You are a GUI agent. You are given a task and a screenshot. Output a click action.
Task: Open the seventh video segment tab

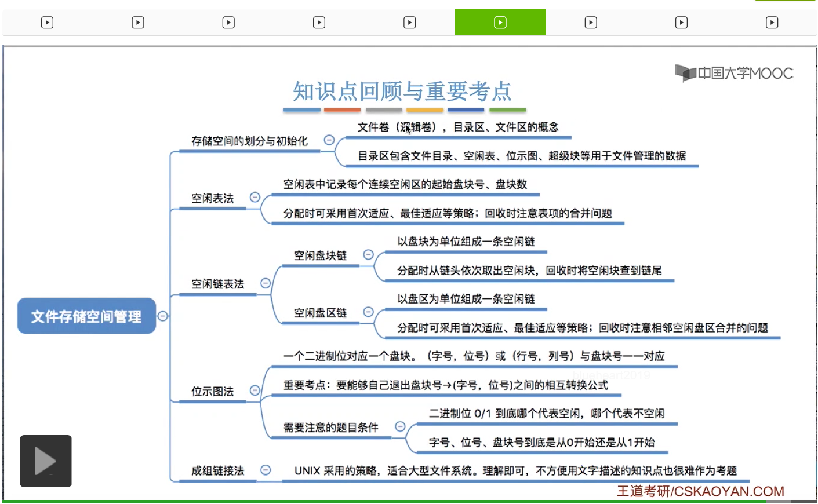pos(591,23)
